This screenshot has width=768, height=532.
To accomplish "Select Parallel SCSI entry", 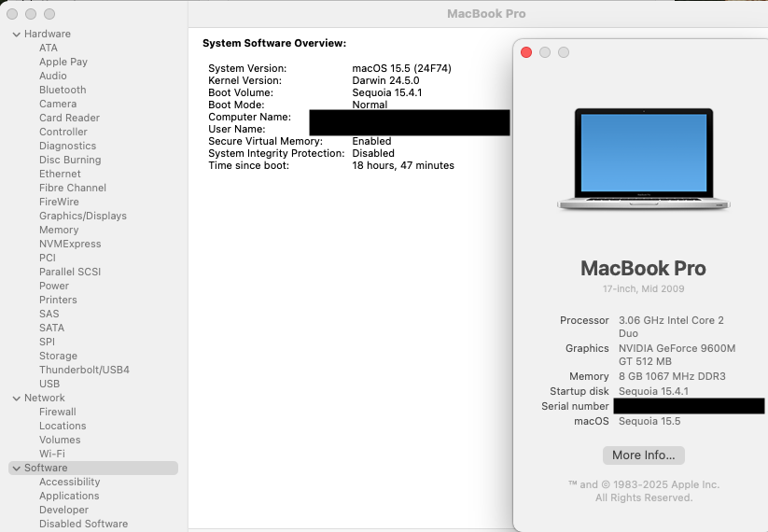I will point(70,272).
